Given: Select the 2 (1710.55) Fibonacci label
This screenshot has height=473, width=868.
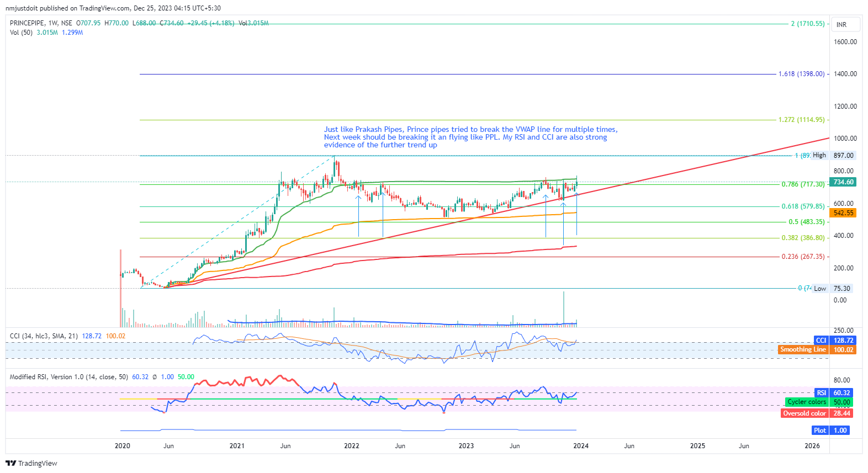Looking at the screenshot, I should pos(808,24).
